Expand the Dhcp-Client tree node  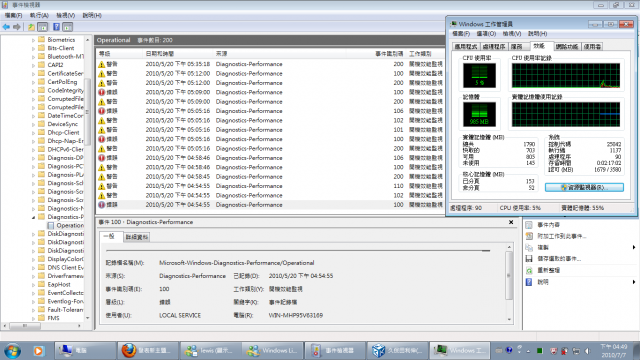point(33,133)
